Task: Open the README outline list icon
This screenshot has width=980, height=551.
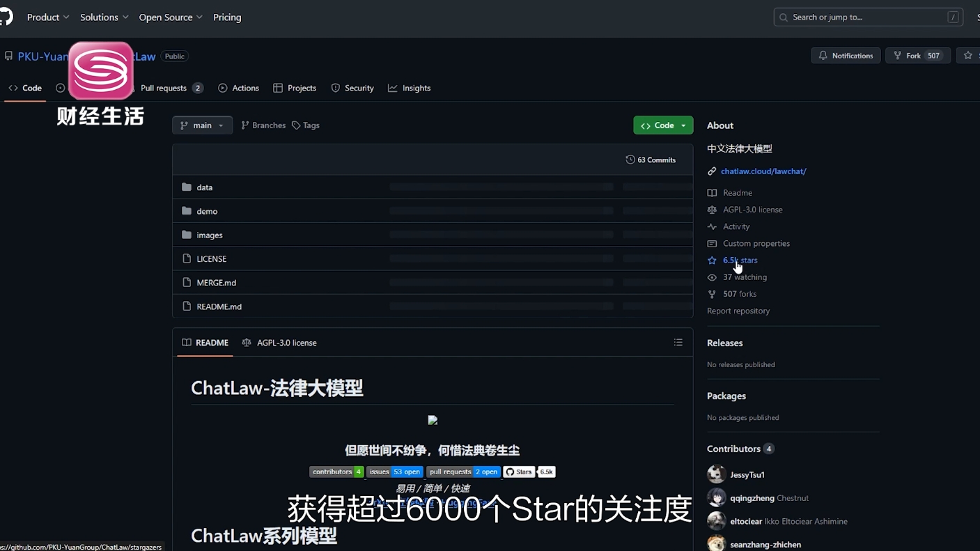Action: tap(678, 343)
